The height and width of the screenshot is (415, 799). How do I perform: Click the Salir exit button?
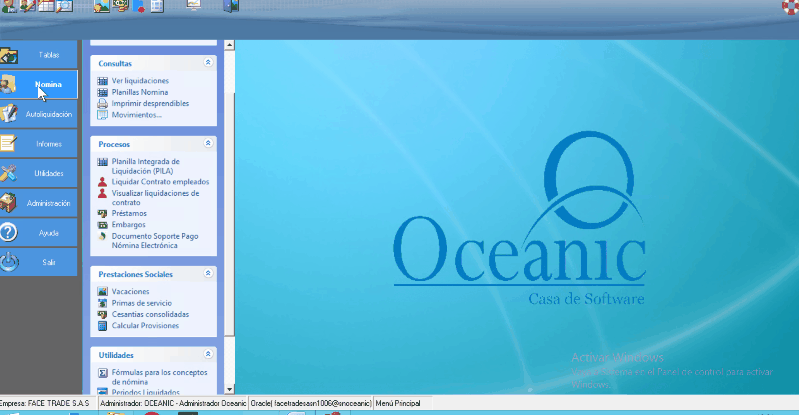click(x=39, y=262)
